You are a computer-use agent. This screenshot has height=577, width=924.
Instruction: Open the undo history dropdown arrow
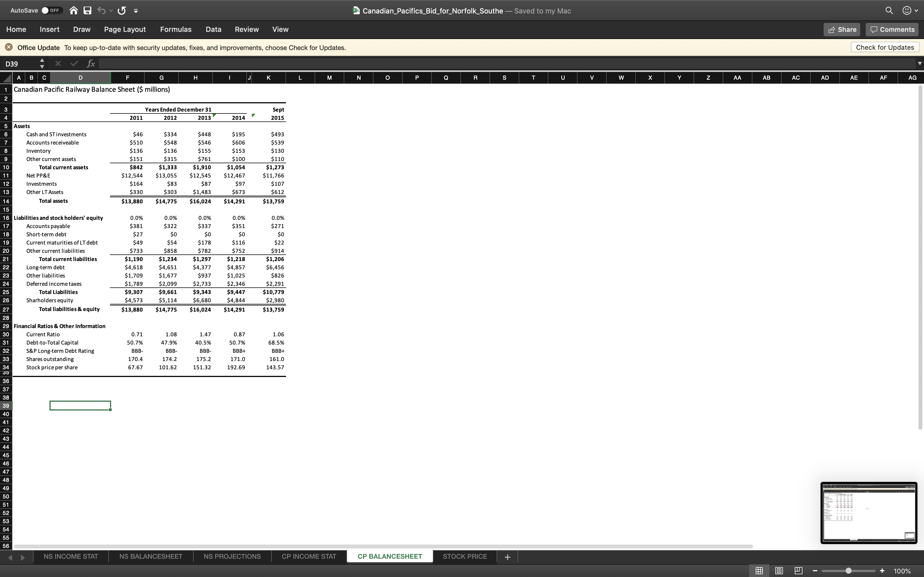point(111,11)
